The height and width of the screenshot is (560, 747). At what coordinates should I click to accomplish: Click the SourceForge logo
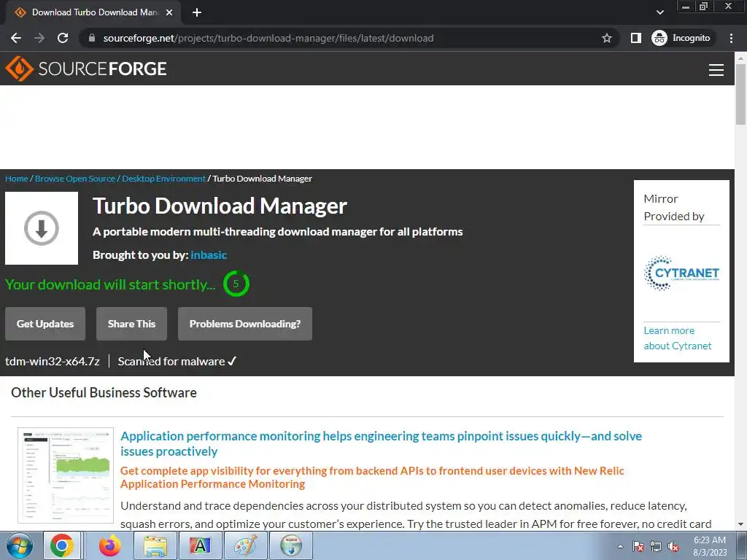(x=86, y=69)
